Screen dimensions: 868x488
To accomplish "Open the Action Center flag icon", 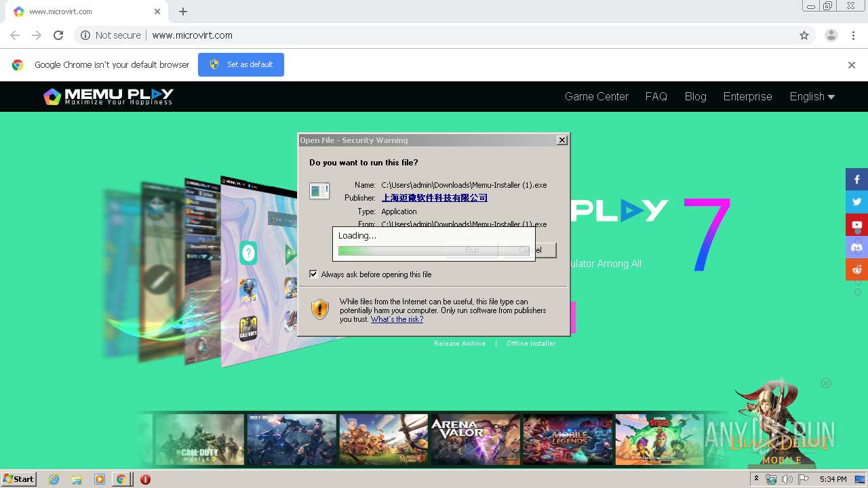I will [x=804, y=479].
